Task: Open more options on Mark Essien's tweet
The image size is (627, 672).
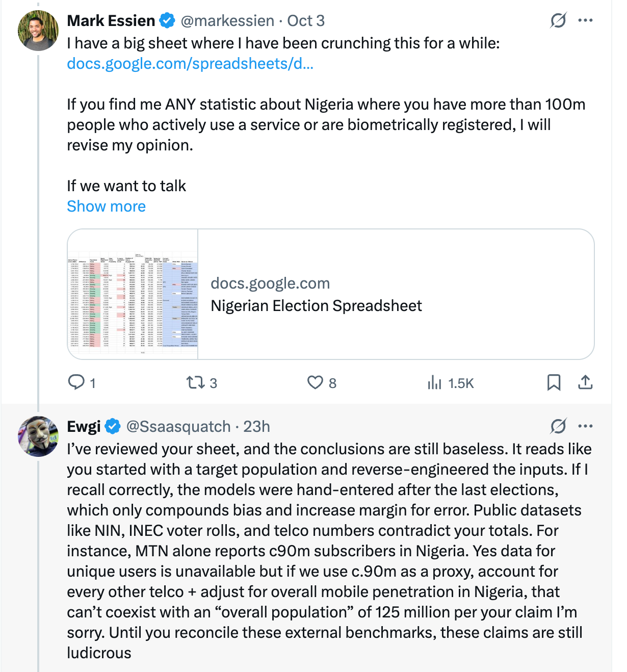Action: 585,20
